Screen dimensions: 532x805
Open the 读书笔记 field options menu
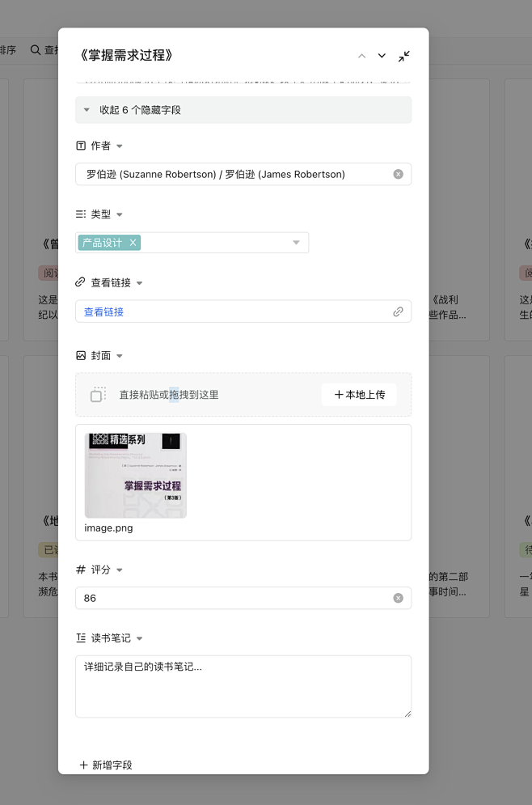(x=139, y=638)
